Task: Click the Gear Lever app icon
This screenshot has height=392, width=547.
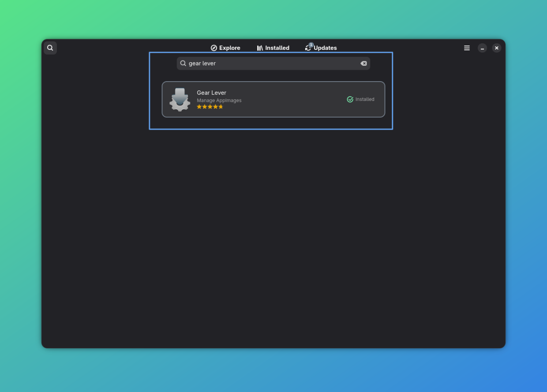Action: [180, 100]
